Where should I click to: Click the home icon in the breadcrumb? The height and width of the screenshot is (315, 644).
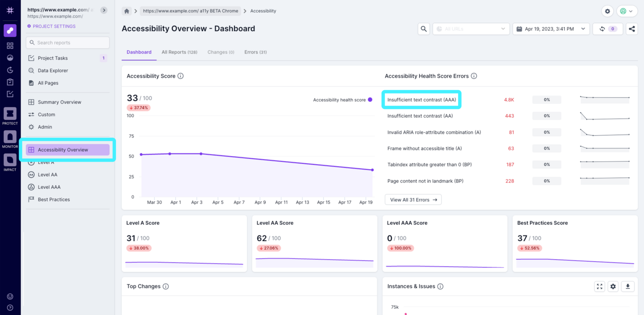click(x=127, y=11)
